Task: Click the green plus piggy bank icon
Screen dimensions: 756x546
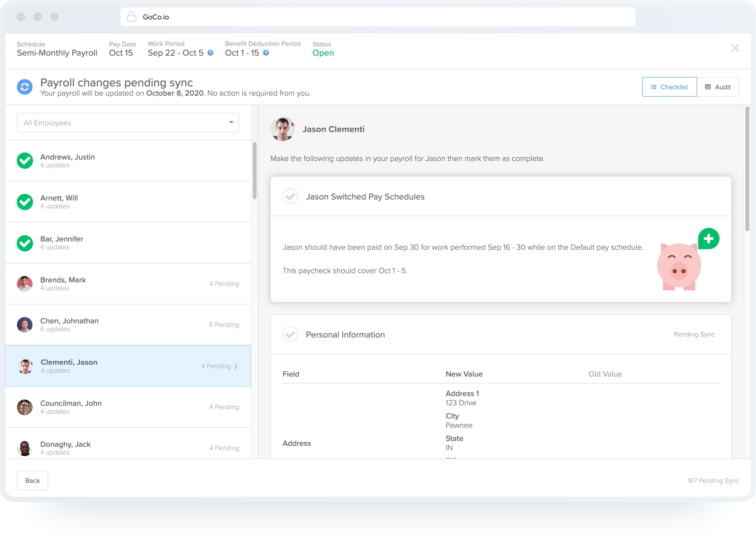Action: click(x=708, y=239)
